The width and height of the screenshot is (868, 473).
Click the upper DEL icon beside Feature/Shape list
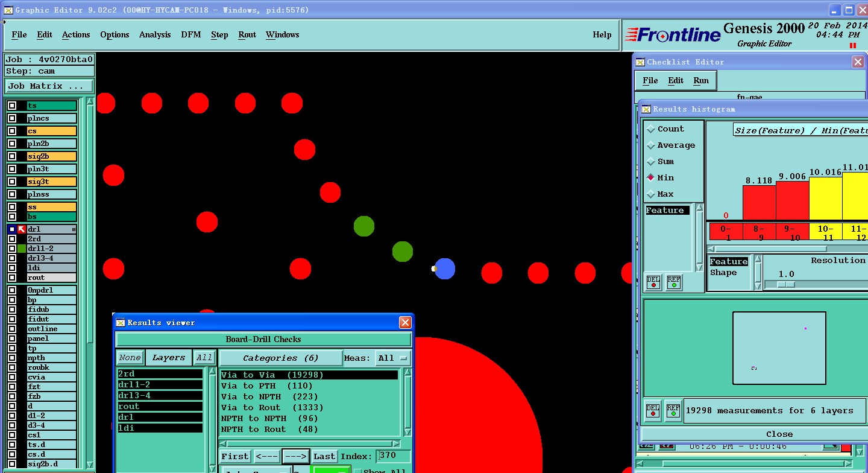pos(653,282)
